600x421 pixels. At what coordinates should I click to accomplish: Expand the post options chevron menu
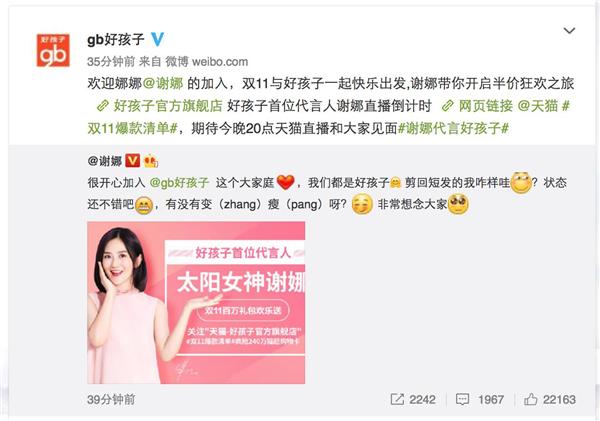569,31
